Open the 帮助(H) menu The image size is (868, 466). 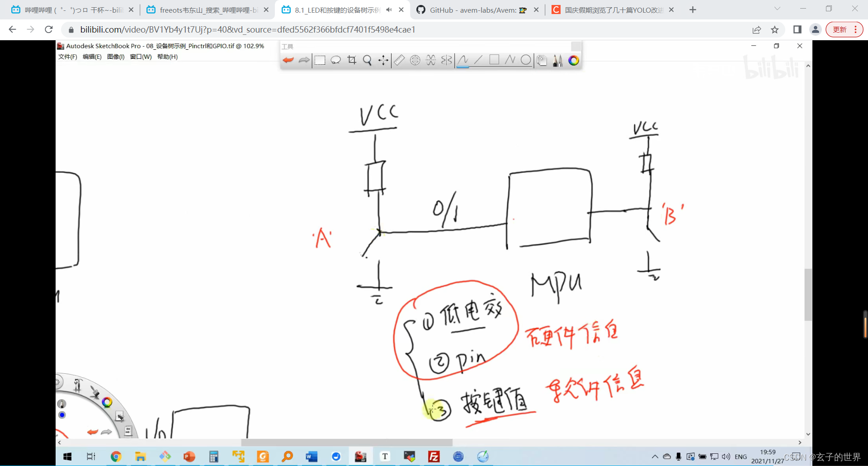167,57
